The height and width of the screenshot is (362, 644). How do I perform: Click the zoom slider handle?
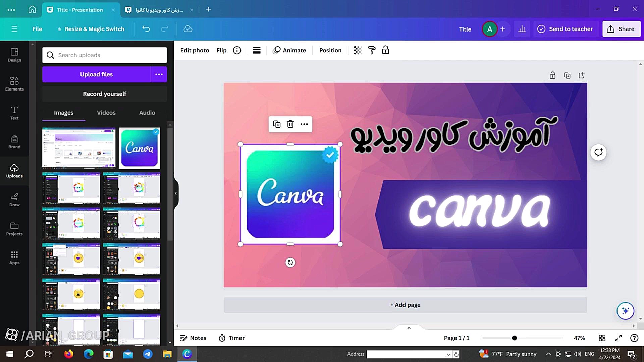[514, 338]
